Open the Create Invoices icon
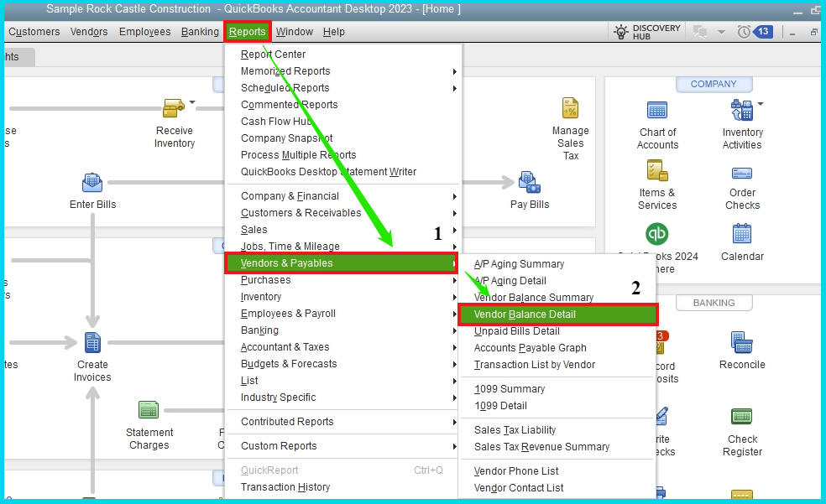826x504 pixels. coord(92,342)
